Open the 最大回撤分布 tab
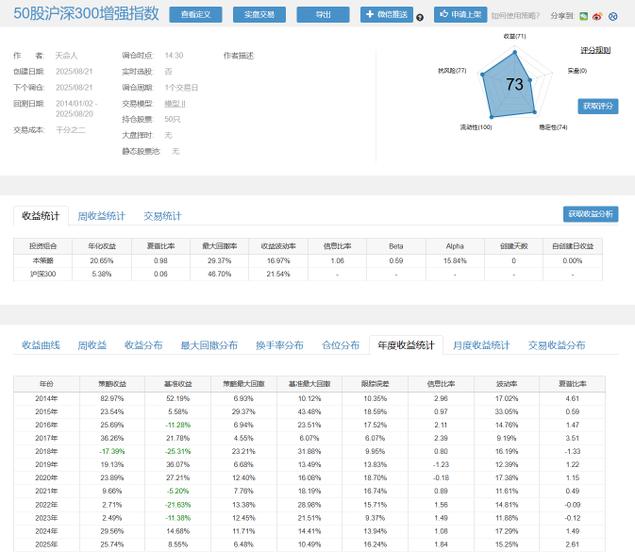This screenshot has width=635, height=552. [208, 345]
